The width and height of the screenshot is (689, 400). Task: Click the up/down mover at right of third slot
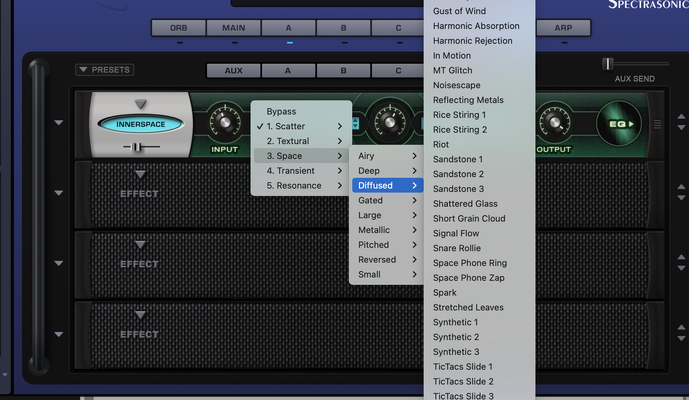[681, 263]
